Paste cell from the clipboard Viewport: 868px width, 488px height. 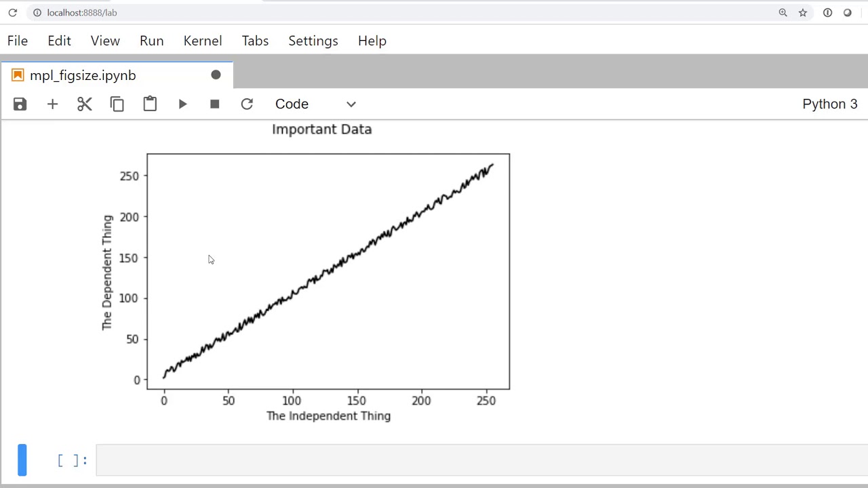[150, 104]
